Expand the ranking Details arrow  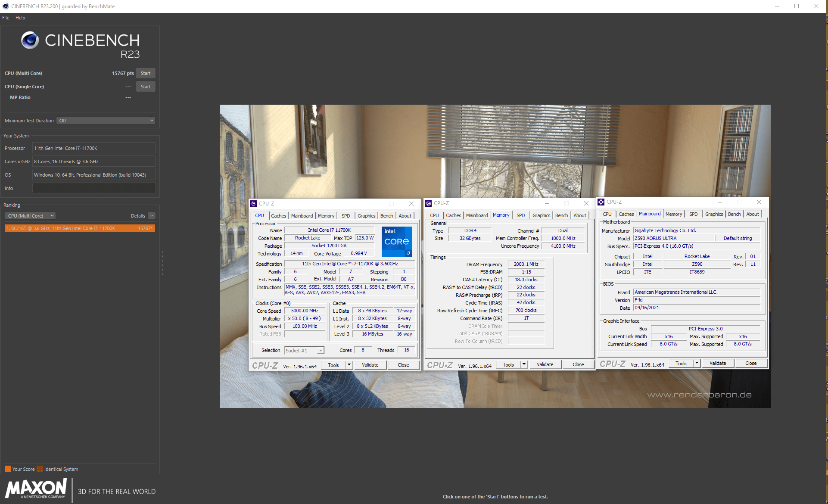152,216
